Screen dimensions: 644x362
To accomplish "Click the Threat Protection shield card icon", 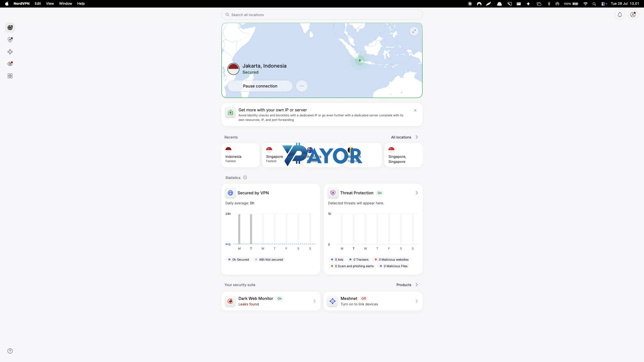I will [333, 193].
